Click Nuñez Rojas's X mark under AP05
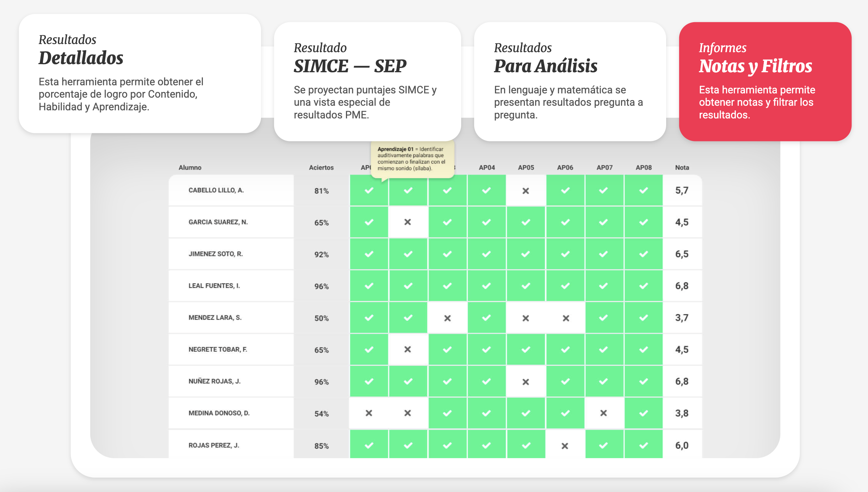 point(526,382)
